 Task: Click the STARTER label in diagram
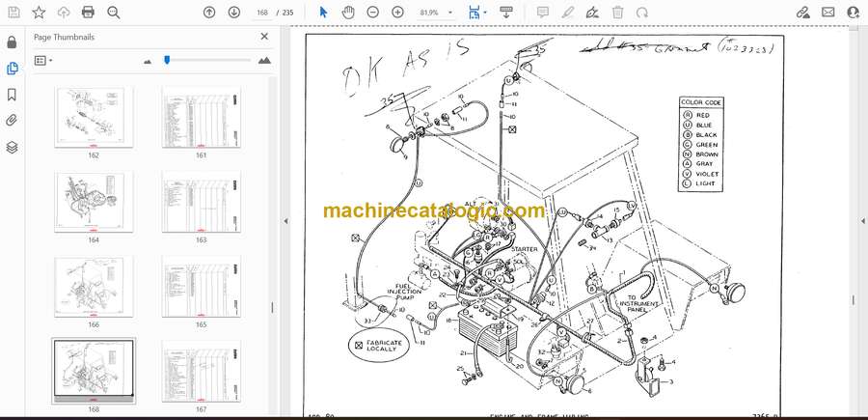pos(524,249)
